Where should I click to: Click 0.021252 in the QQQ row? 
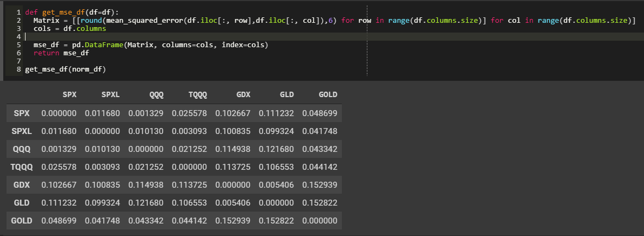click(x=189, y=149)
